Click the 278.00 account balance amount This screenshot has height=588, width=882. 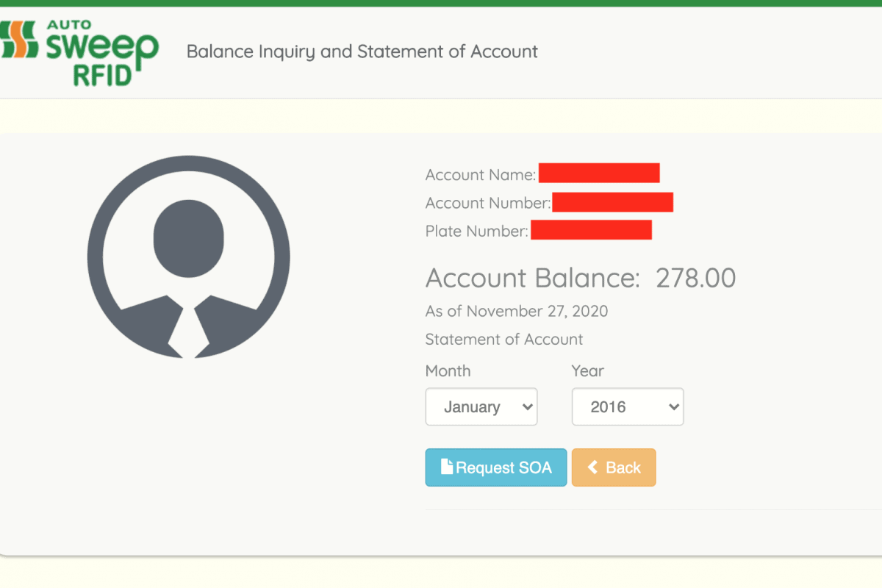coord(695,278)
